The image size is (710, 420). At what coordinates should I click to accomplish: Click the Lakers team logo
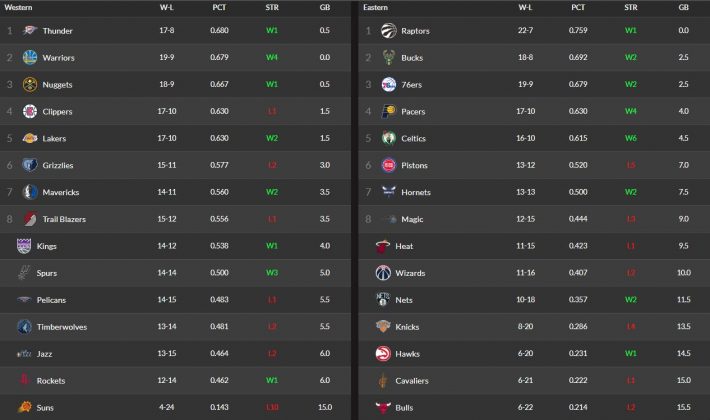[x=30, y=138]
